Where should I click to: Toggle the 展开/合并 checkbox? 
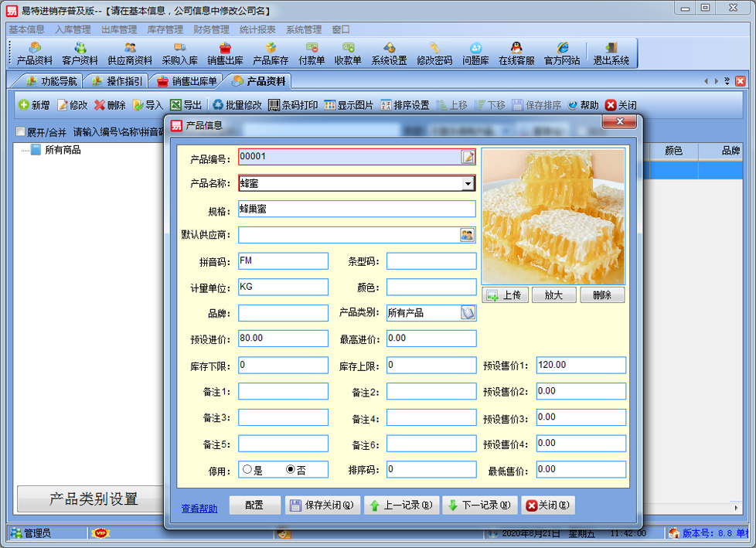point(21,132)
